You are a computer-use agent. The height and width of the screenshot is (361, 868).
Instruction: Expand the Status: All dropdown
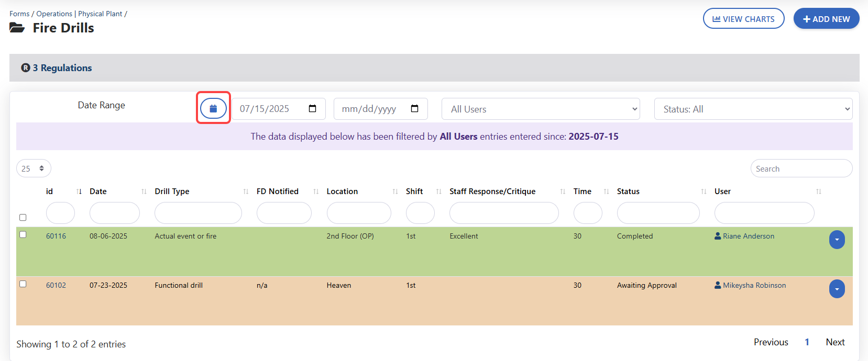coord(753,109)
